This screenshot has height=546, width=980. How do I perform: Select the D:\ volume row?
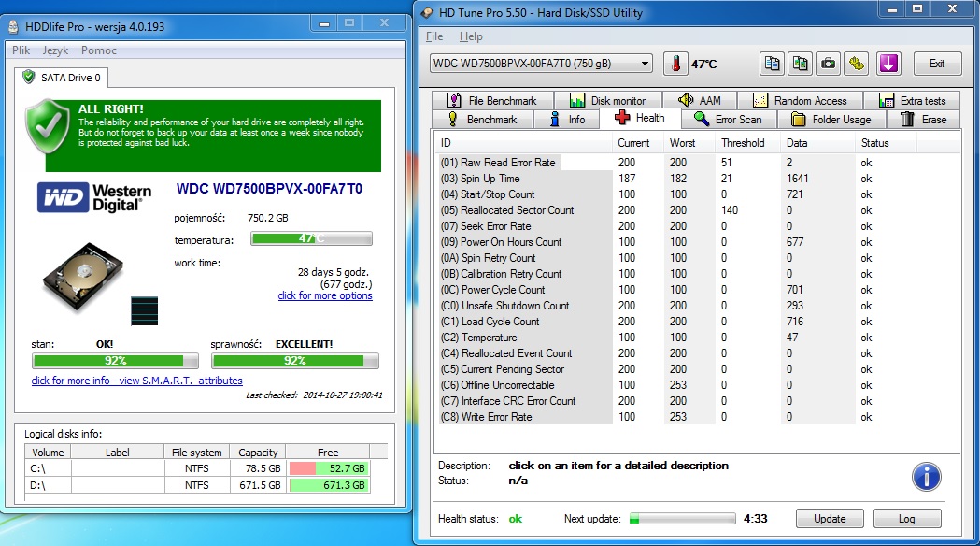(x=197, y=485)
